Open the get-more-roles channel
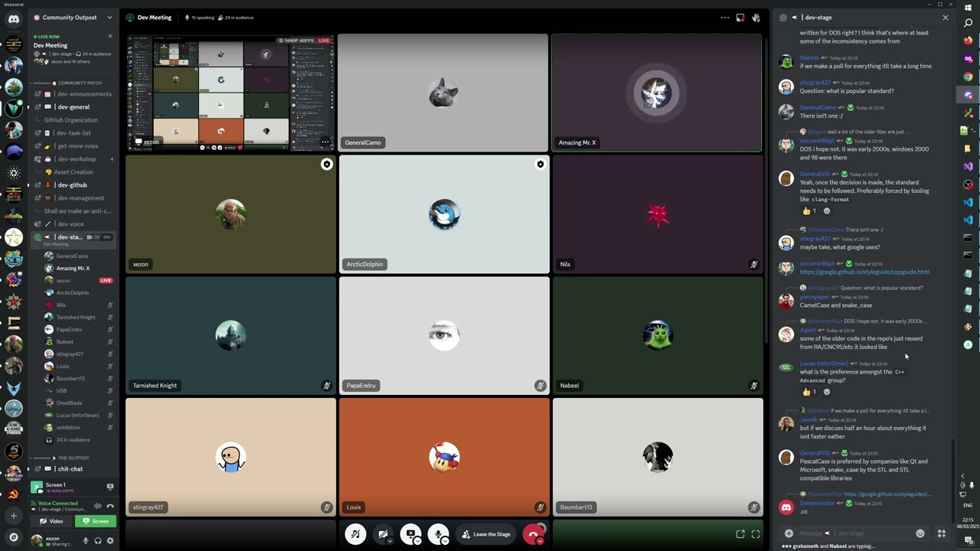 [x=73, y=146]
